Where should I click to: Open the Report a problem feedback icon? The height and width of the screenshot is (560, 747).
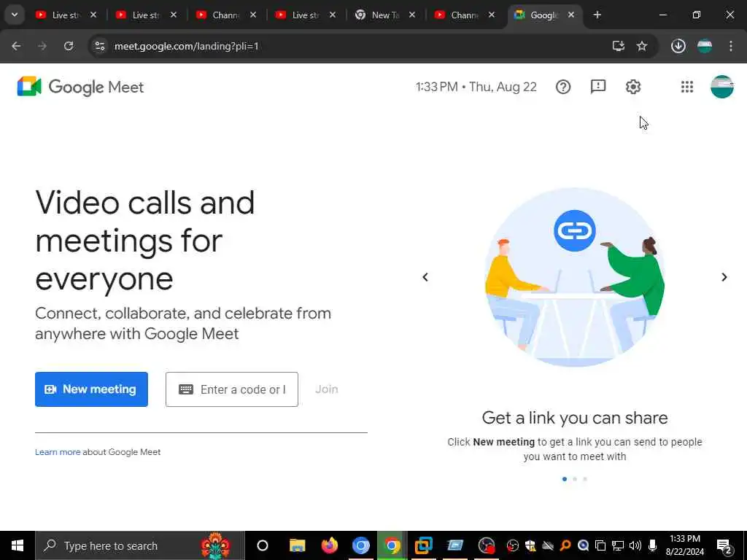pyautogui.click(x=598, y=87)
